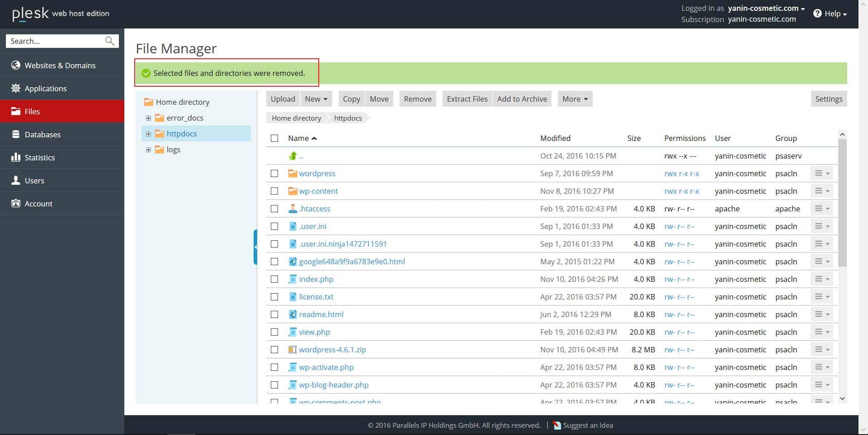Expand the logs tree node
The height and width of the screenshot is (435, 868).
tap(148, 150)
